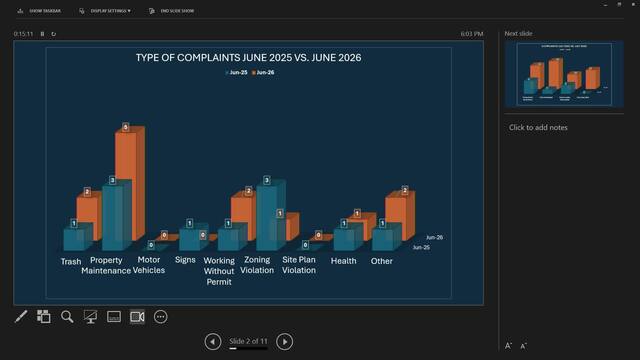This screenshot has width=640, height=360.
Task: Go to the previous slide arrow
Action: coord(213,342)
